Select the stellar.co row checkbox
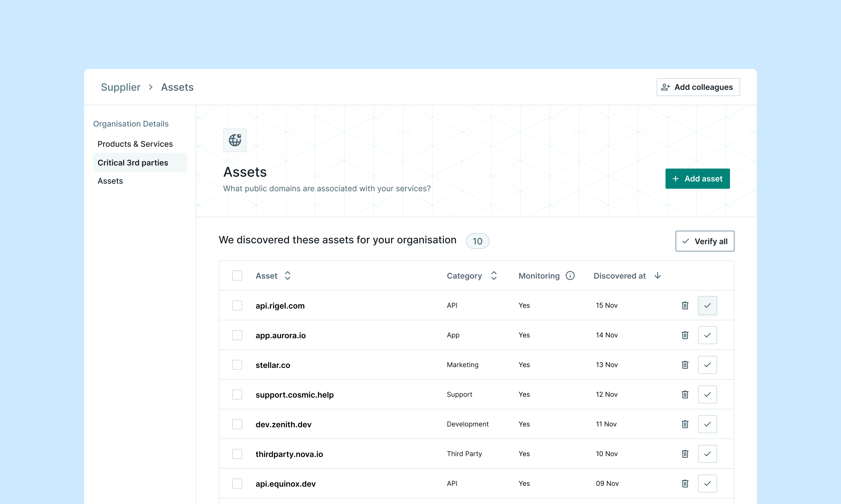The width and height of the screenshot is (841, 504). coord(237,365)
